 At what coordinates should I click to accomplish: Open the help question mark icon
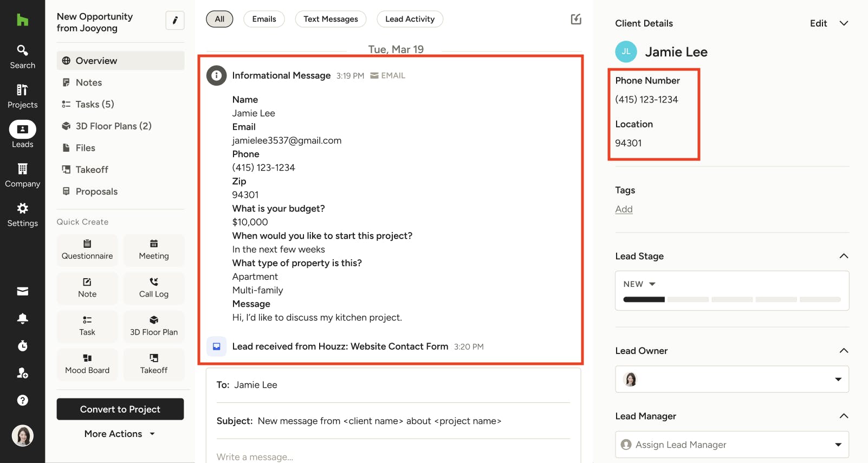22,400
